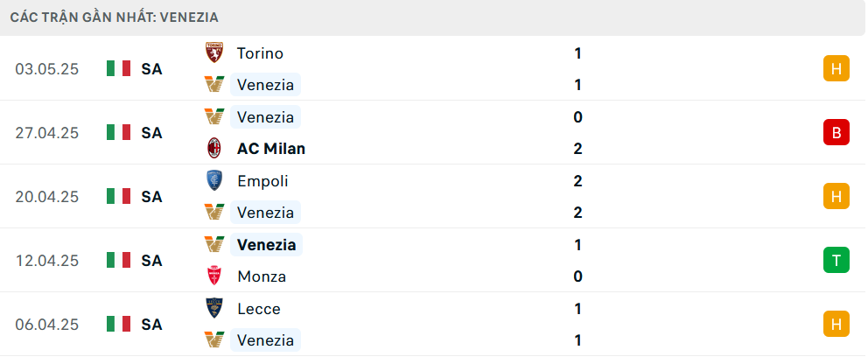Click orange H badge for Lecce match
Screen dimensions: 868x357
coord(836,325)
